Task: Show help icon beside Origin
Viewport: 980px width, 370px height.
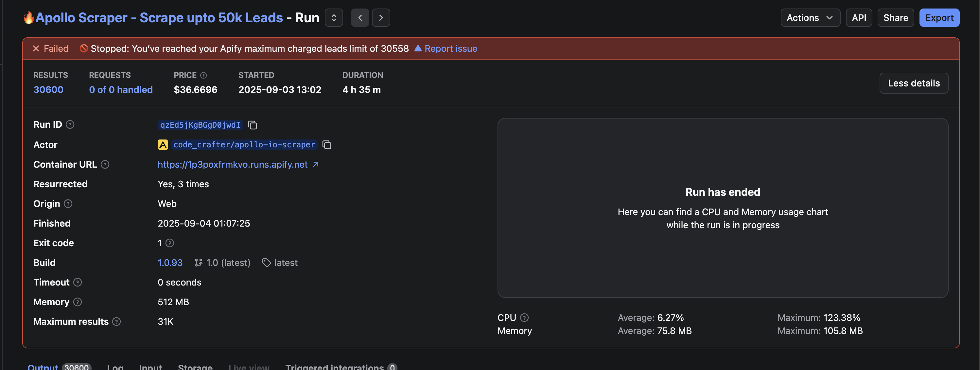Action: (68, 204)
